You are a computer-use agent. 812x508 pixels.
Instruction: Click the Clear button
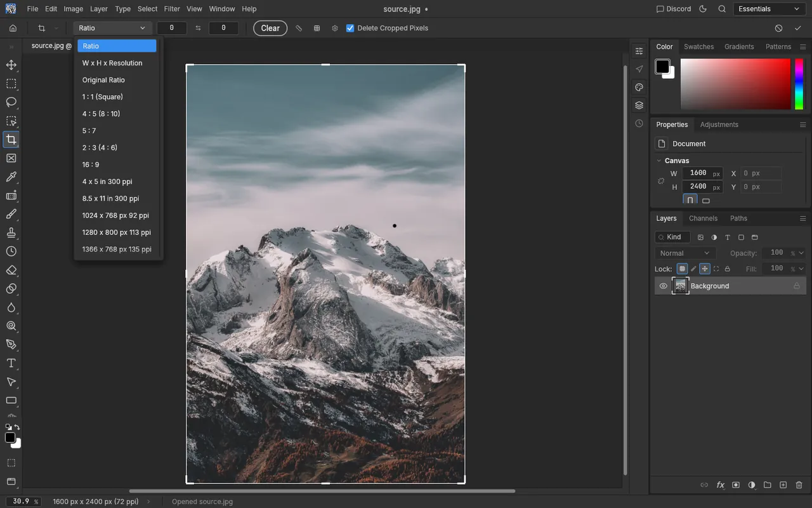tap(270, 29)
